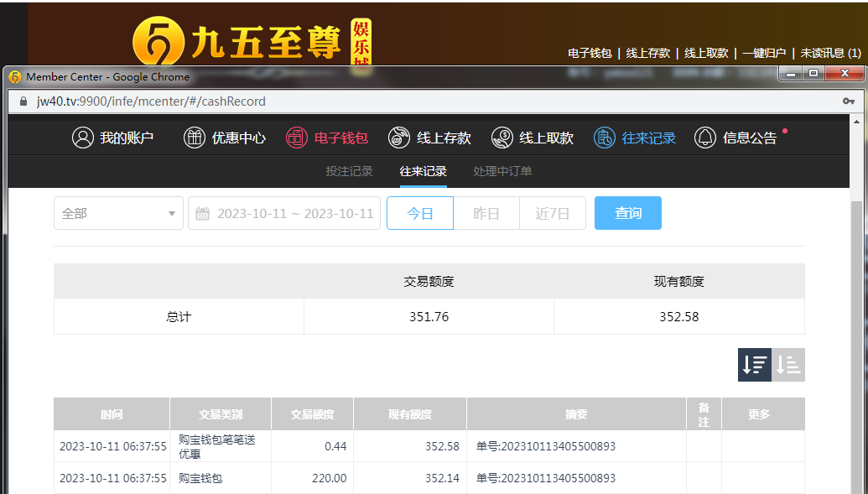This screenshot has height=494, width=868.
Task: Open 线上取款 link in top header
Action: click(x=706, y=53)
